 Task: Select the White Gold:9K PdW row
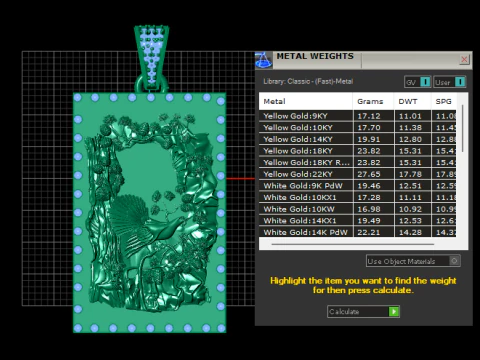click(x=357, y=186)
